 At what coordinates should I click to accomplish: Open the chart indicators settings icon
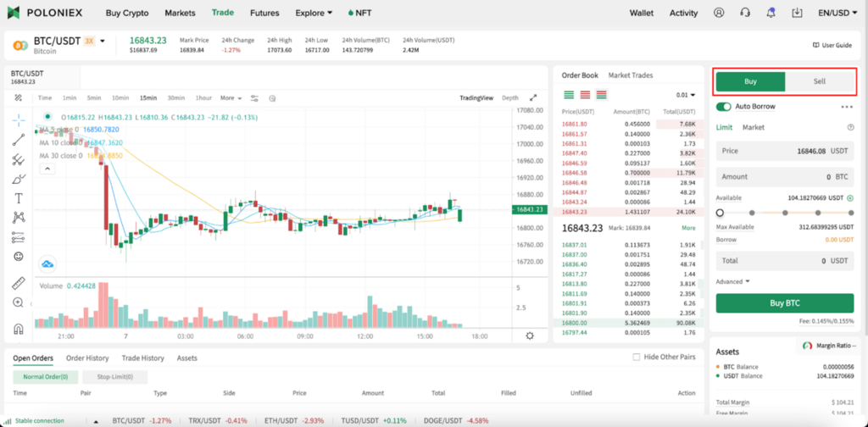click(x=254, y=98)
